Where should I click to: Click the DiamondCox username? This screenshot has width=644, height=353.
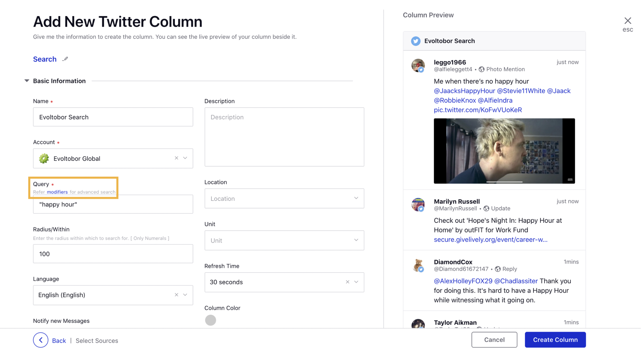pos(453,262)
